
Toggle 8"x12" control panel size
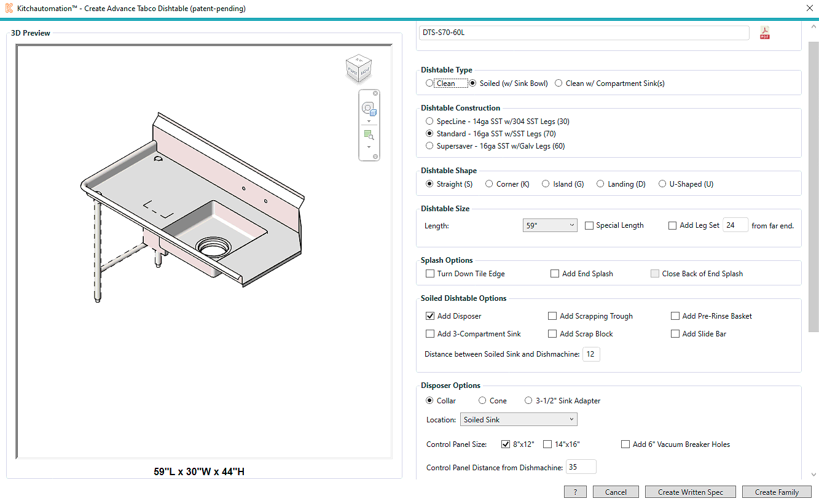point(506,444)
